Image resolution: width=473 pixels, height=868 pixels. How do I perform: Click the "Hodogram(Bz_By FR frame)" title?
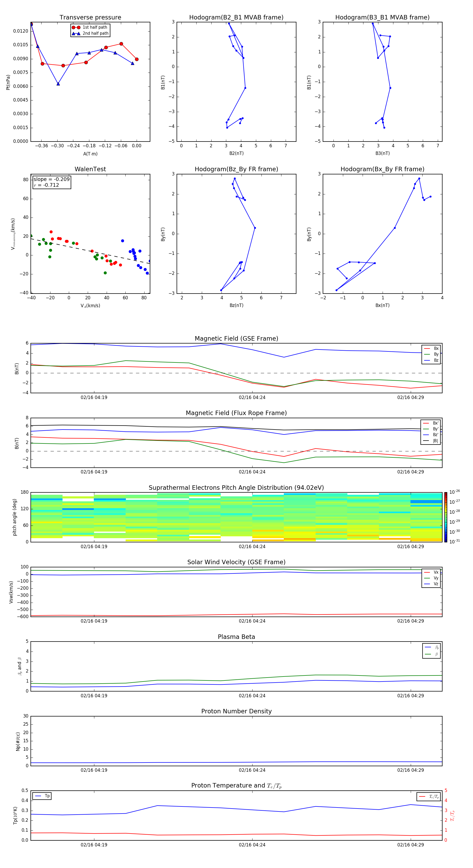(236, 169)
